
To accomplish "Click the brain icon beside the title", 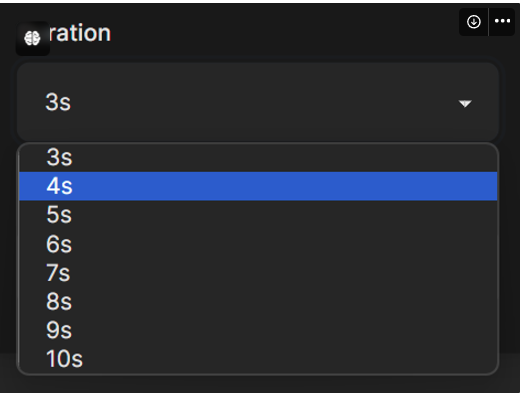I will click(x=33, y=38).
